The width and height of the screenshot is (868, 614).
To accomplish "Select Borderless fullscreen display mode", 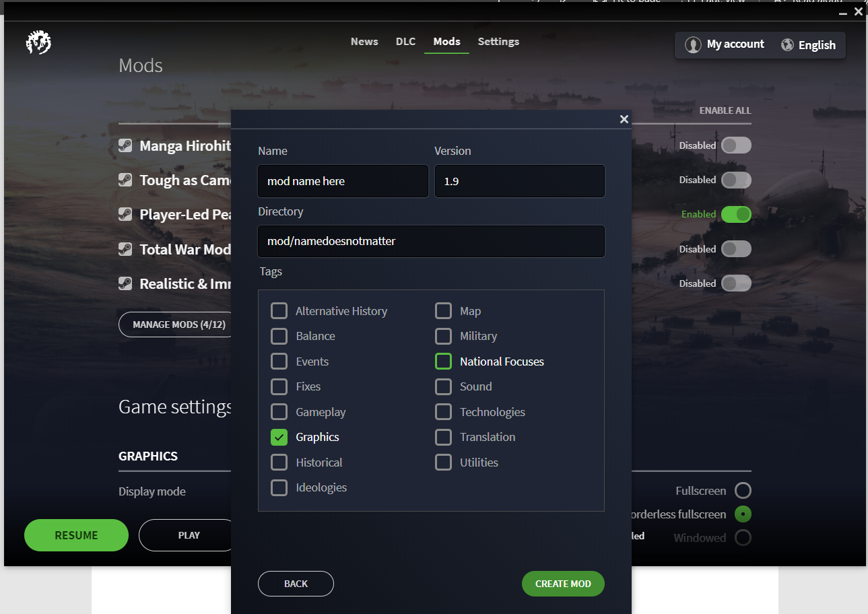I will (x=743, y=514).
